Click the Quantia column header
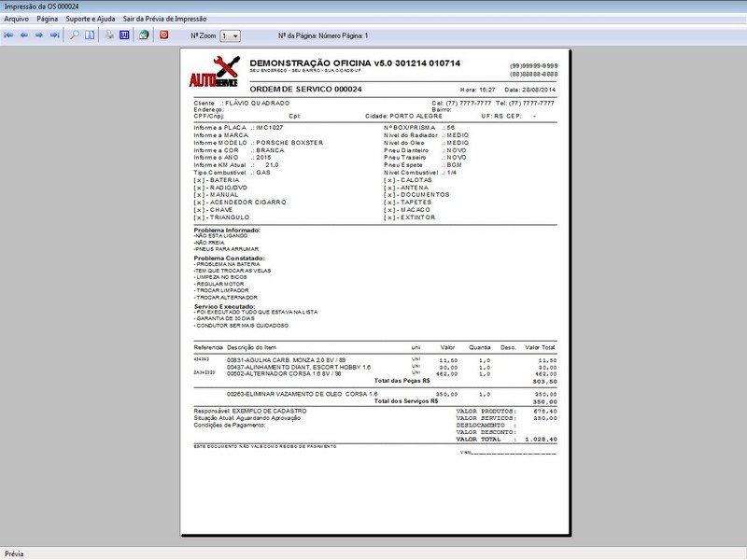747x560 pixels. click(480, 347)
